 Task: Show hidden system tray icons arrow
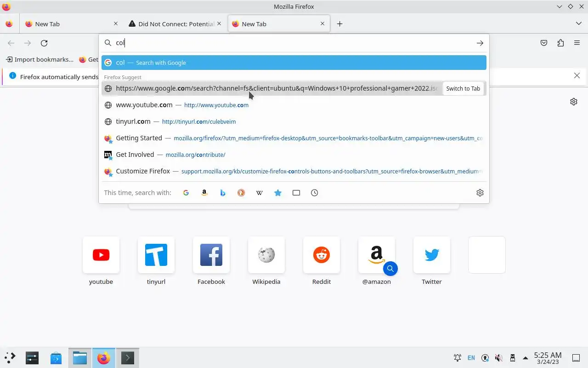pyautogui.click(x=525, y=357)
